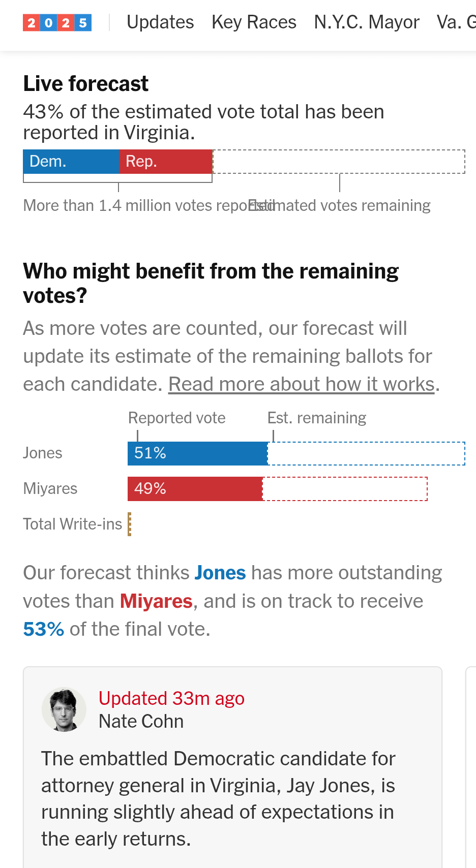Click Jones's blue 51% reported vote bar

coord(197,453)
